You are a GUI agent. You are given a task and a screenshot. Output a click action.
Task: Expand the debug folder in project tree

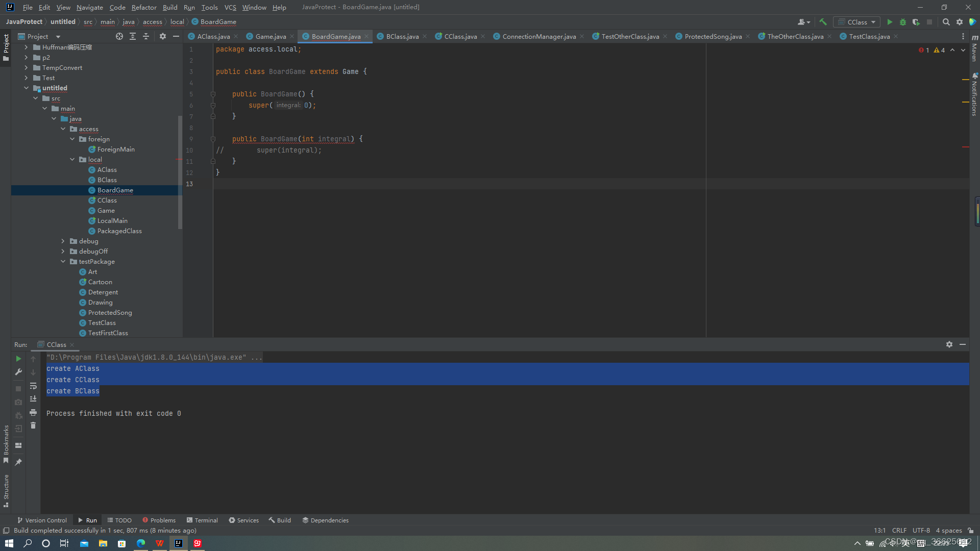pos(64,241)
